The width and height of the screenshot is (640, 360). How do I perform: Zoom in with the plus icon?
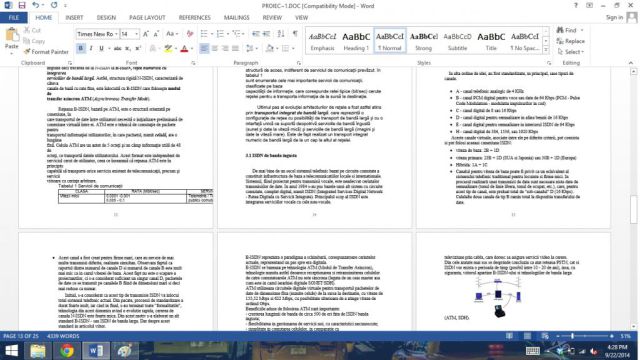pos(611,336)
